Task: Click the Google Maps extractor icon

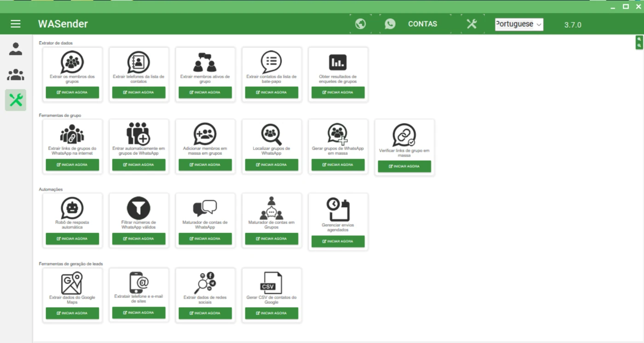Action: pyautogui.click(x=72, y=283)
